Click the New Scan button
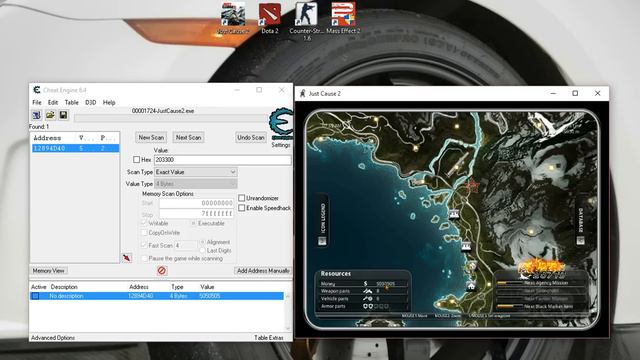 click(x=151, y=138)
